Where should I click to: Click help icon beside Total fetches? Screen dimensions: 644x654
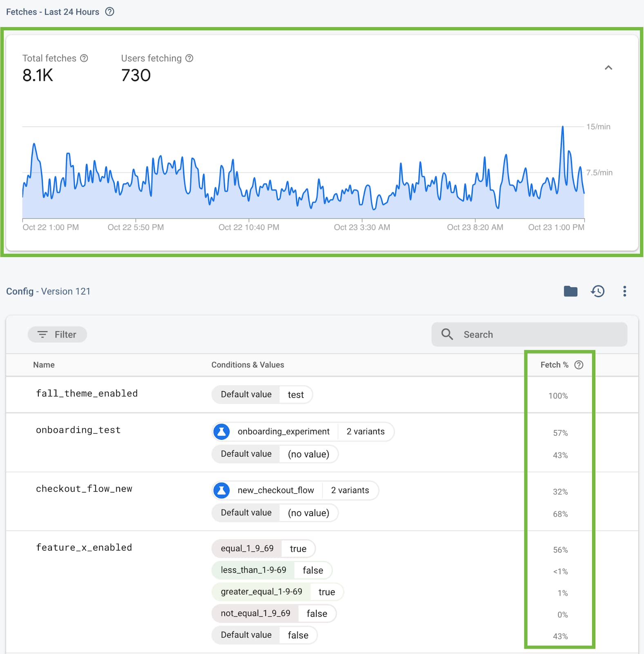pyautogui.click(x=84, y=58)
